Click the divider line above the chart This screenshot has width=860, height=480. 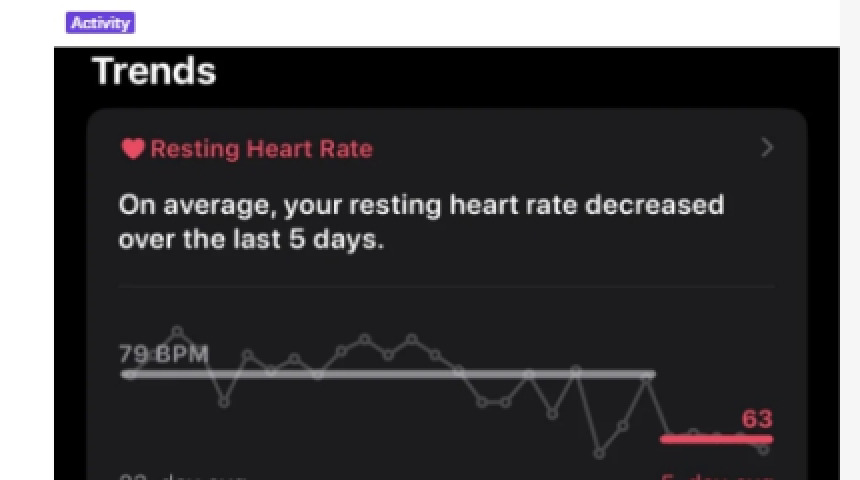tap(445, 287)
